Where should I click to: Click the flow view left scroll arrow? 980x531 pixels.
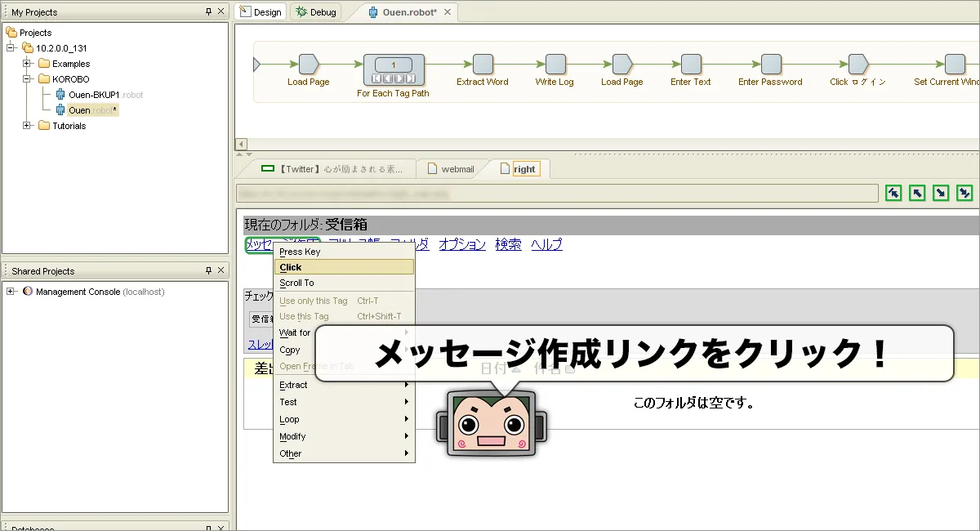click(240, 144)
